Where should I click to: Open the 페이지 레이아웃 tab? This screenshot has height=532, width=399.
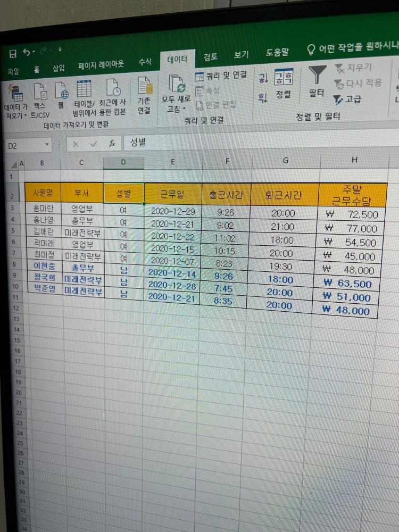[101, 65]
